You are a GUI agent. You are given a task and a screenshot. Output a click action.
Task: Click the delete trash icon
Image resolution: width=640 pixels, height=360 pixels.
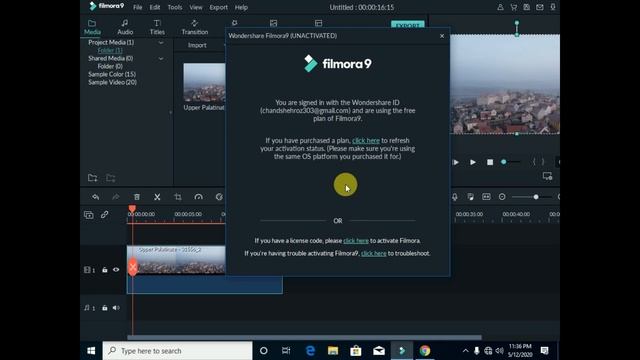click(137, 197)
